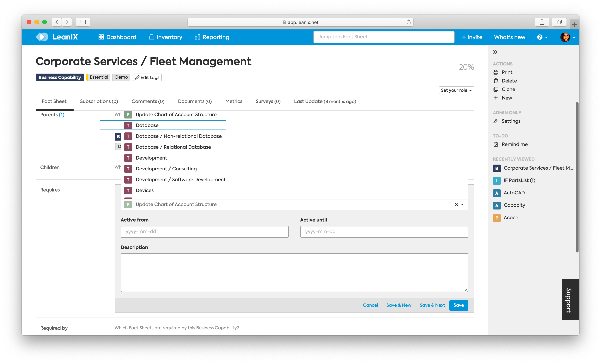601x364 pixels.
Task: Select Database / Relational Database option
Action: tap(173, 147)
